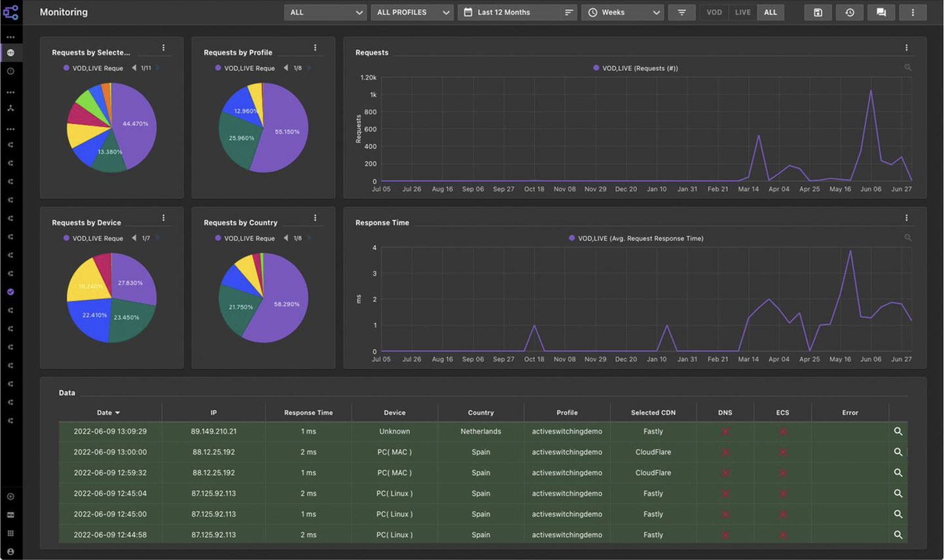Open Requests by Country panel kebab menu
This screenshot has width=944, height=560.
coord(315,218)
